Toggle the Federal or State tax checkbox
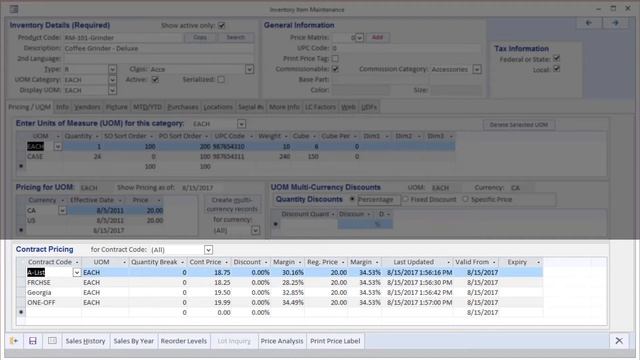 point(556,59)
